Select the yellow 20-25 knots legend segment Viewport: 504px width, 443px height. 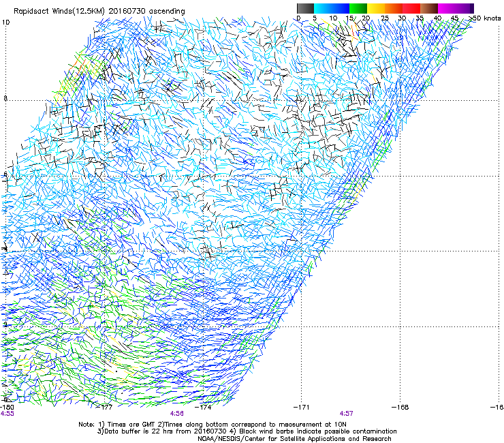[376, 8]
